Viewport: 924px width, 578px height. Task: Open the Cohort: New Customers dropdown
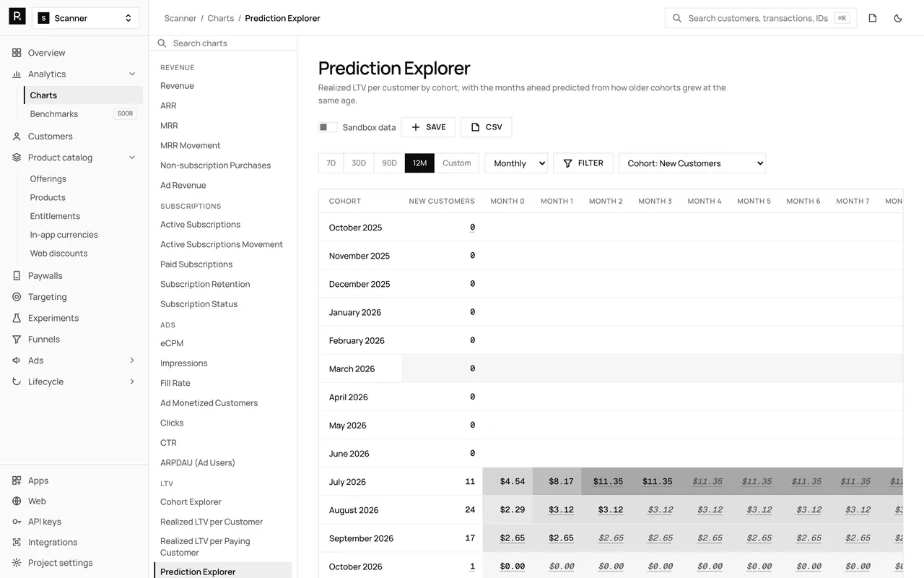[x=692, y=163]
